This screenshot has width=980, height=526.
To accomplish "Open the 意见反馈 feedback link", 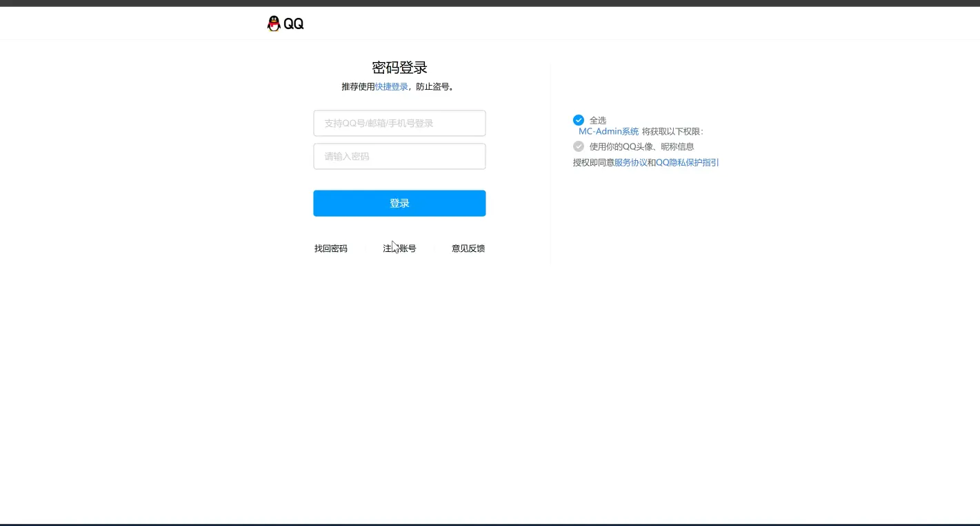I will point(468,249).
